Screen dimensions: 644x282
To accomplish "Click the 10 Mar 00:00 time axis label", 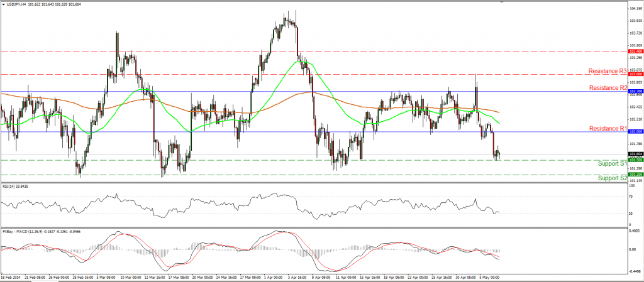I will pyautogui.click(x=131, y=277).
